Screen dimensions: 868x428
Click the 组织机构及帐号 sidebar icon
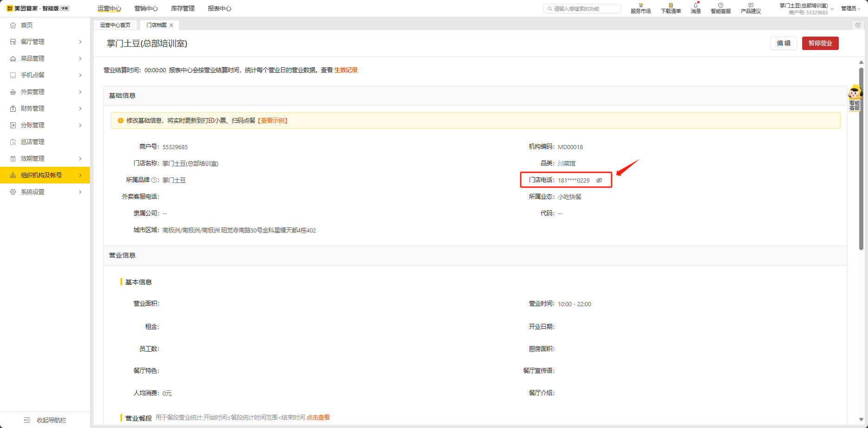coord(13,175)
